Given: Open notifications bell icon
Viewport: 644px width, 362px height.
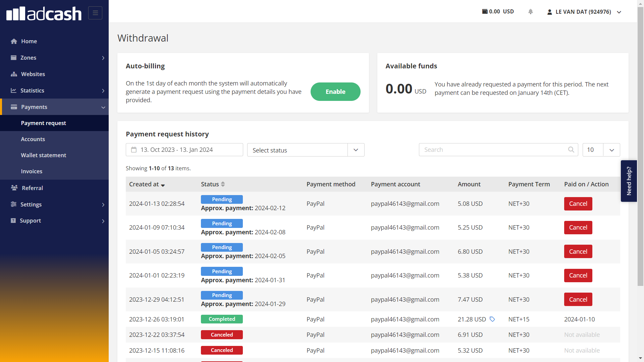Looking at the screenshot, I should 531,11.
